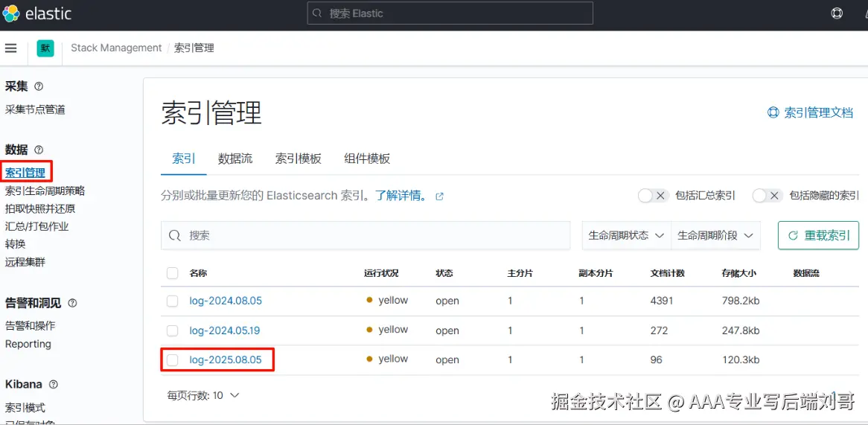Viewport: 868px width, 425px height.
Task: Open 索引模式 in sidebar
Action: point(25,408)
